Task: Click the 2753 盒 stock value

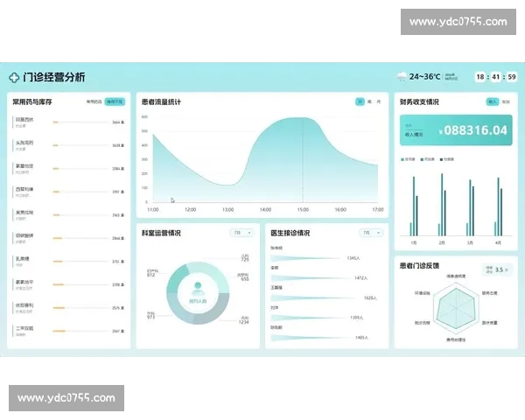Action: pos(118,262)
